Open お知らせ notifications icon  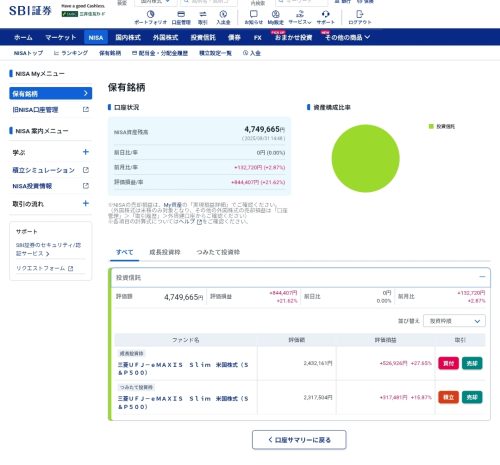coord(254,14)
